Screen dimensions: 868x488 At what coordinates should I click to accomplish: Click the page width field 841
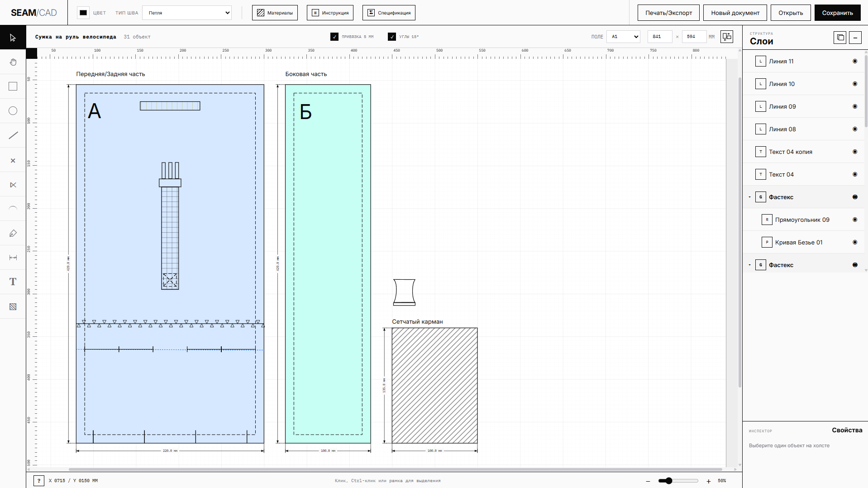point(660,37)
